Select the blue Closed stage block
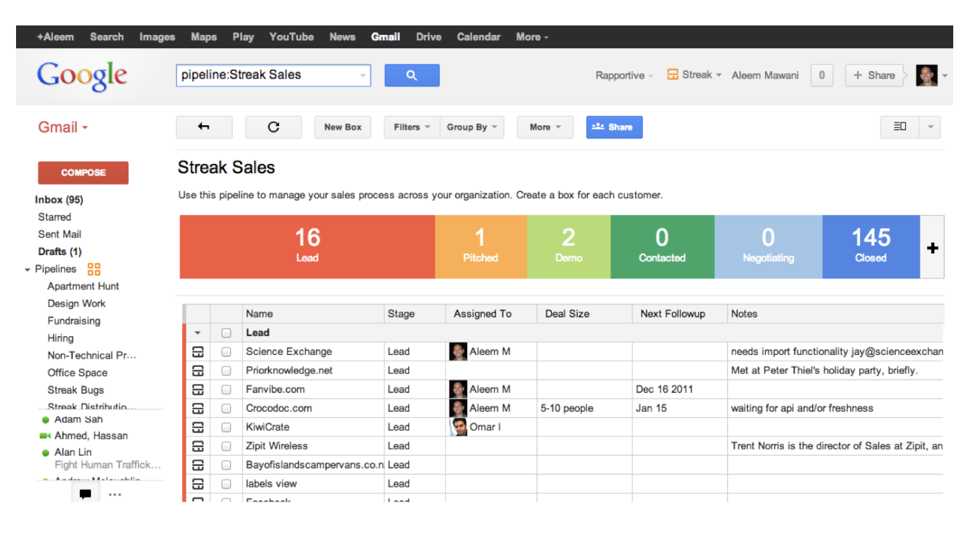This screenshot has width=980, height=537. (x=871, y=246)
